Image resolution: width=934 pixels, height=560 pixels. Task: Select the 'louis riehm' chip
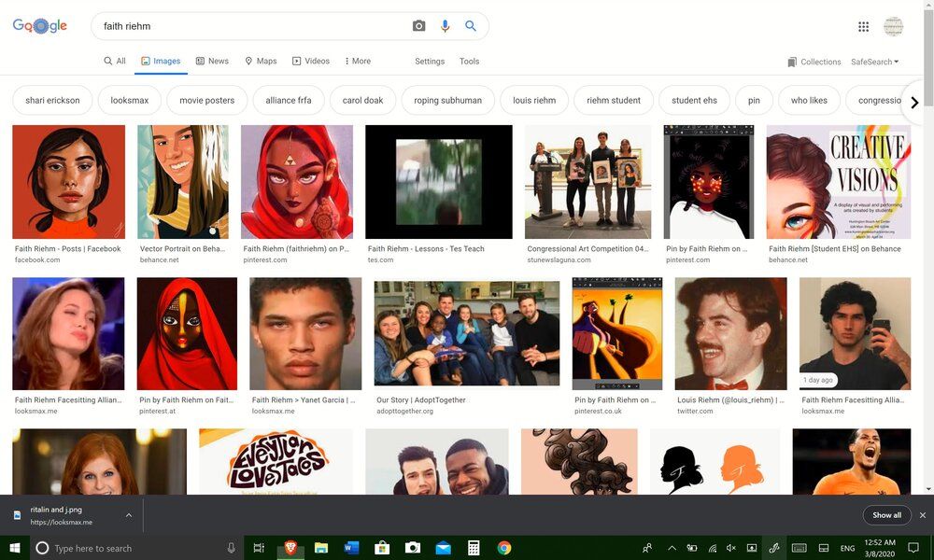point(534,101)
